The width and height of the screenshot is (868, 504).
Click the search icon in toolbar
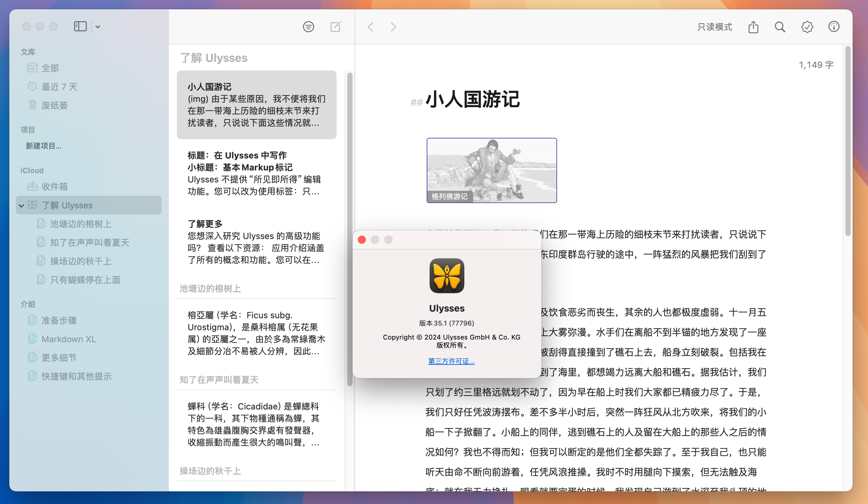point(780,26)
